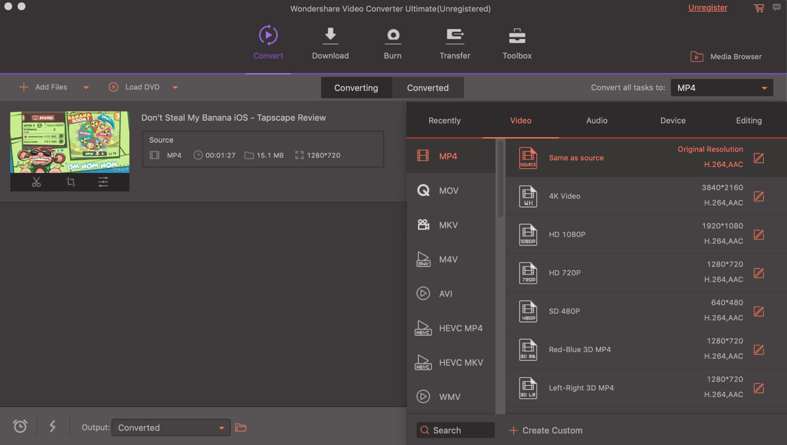Open the Convert section icon
The height and width of the screenshot is (445, 787).
(x=268, y=35)
